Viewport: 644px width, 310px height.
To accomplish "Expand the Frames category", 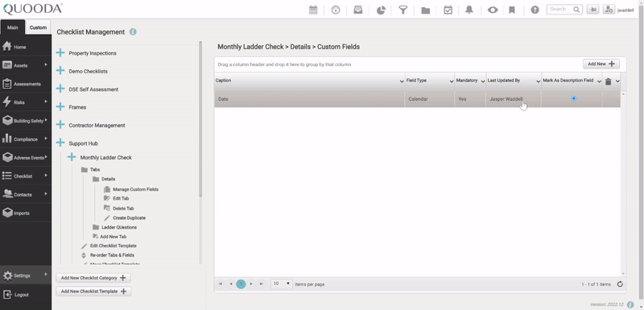I will pos(60,107).
